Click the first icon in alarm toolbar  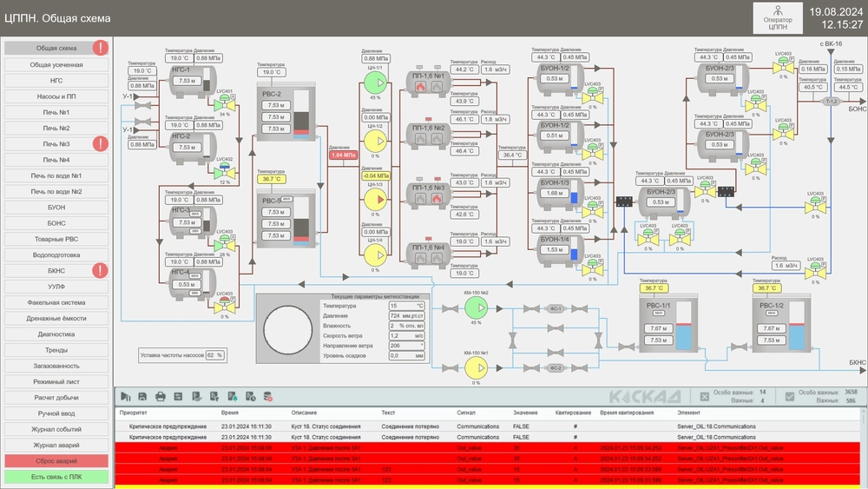[125, 397]
